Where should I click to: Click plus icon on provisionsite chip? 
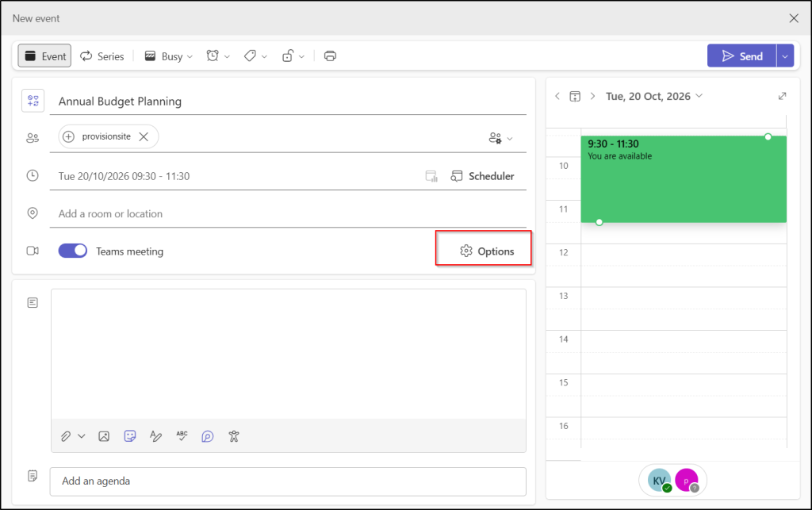click(x=68, y=136)
